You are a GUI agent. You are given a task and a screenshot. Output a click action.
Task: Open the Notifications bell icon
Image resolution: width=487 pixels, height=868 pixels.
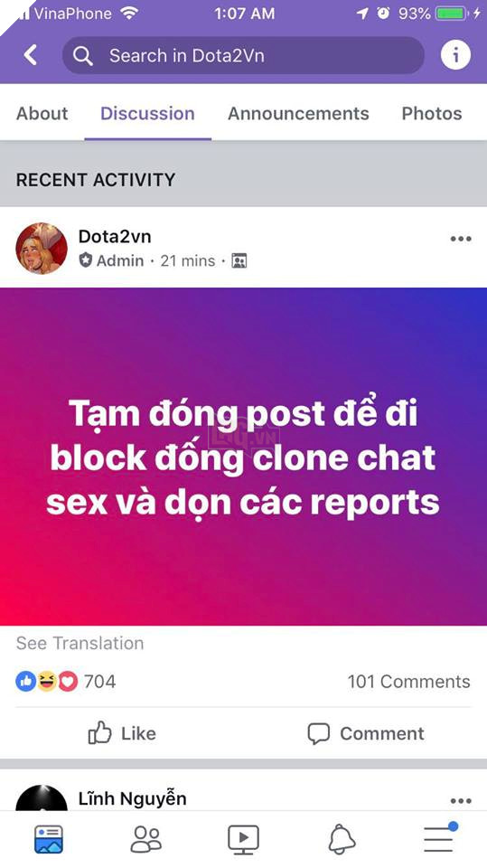[342, 839]
